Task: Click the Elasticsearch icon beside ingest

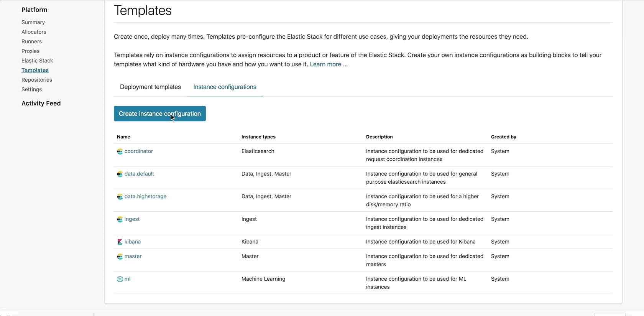Action: (120, 219)
